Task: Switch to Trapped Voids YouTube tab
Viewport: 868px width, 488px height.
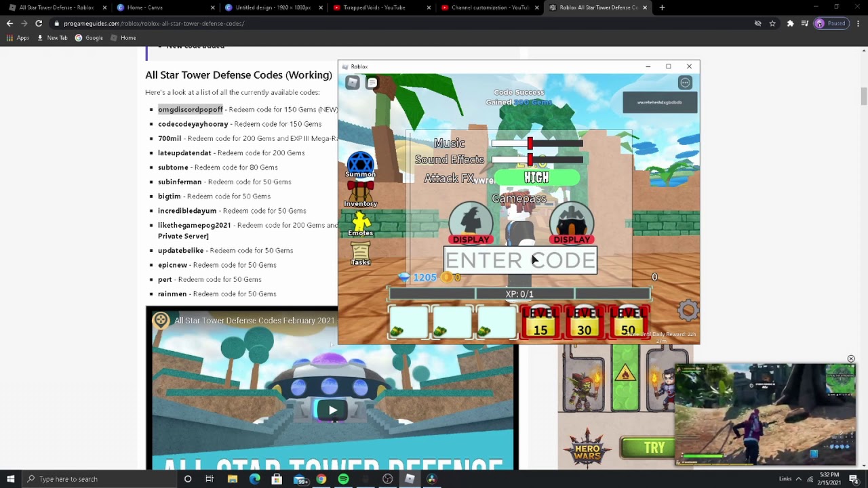Action: (x=381, y=7)
